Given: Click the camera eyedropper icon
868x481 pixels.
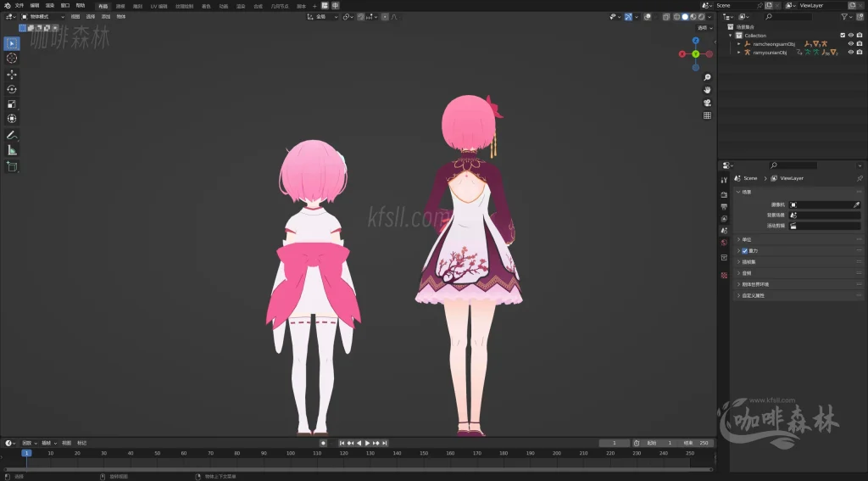Looking at the screenshot, I should (x=856, y=204).
